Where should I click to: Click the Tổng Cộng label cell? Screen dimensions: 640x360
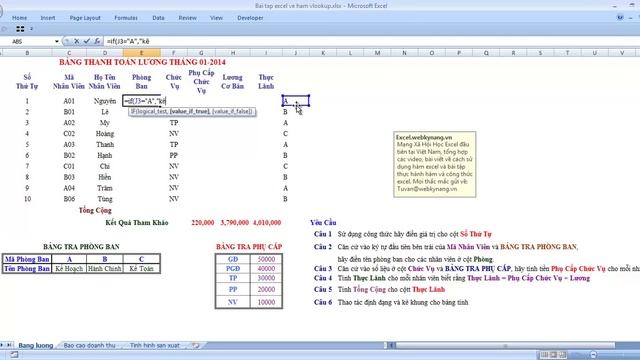click(95, 210)
